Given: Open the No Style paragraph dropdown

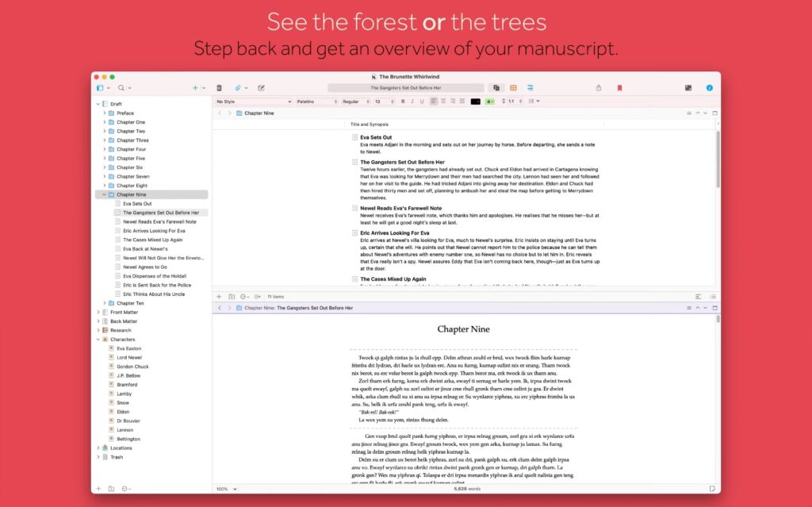Looking at the screenshot, I should [x=251, y=102].
